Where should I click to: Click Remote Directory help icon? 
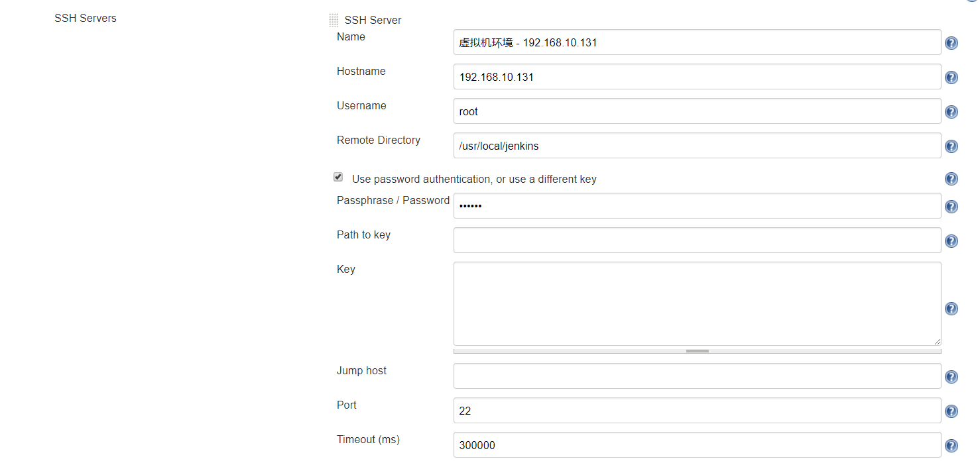[951, 146]
